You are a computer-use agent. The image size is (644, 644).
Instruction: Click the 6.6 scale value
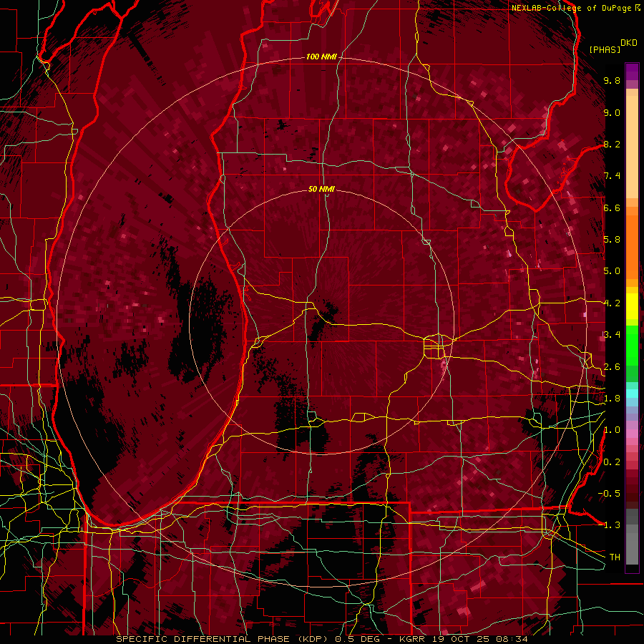(x=612, y=208)
